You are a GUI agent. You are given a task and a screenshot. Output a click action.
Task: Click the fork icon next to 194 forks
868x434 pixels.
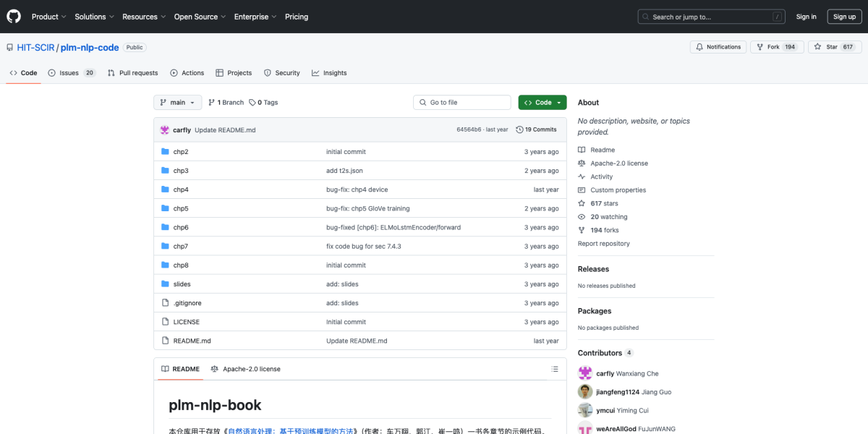(581, 229)
